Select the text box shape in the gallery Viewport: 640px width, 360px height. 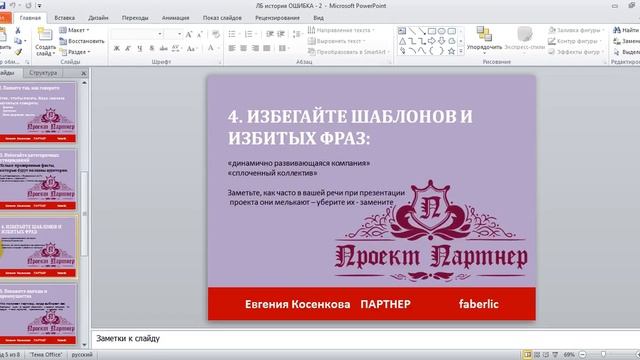tap(402, 31)
